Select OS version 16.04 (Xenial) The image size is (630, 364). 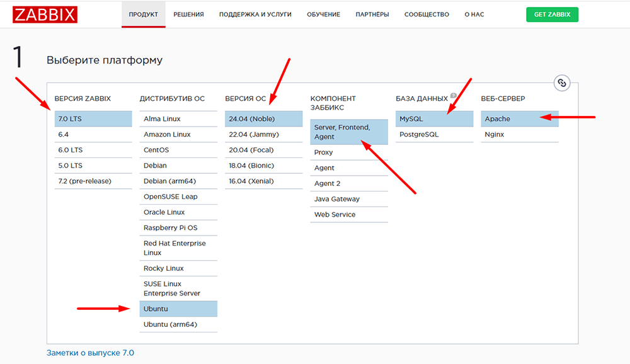click(x=263, y=181)
